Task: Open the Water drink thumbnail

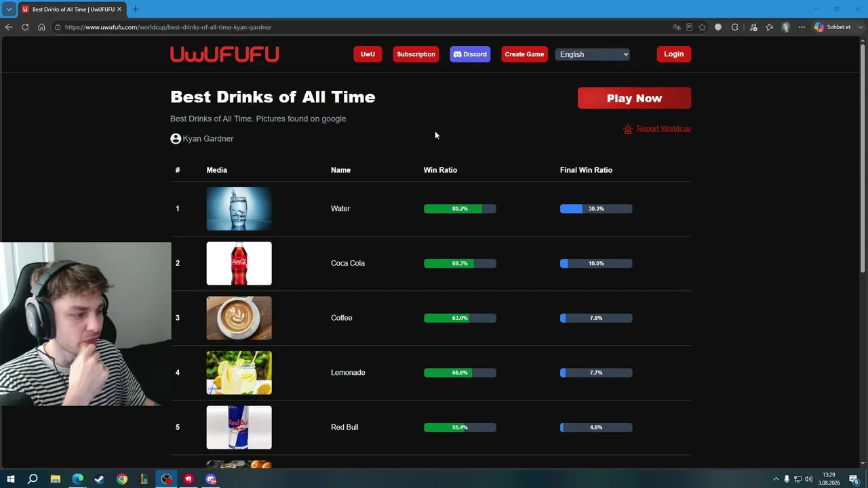Action: point(239,209)
